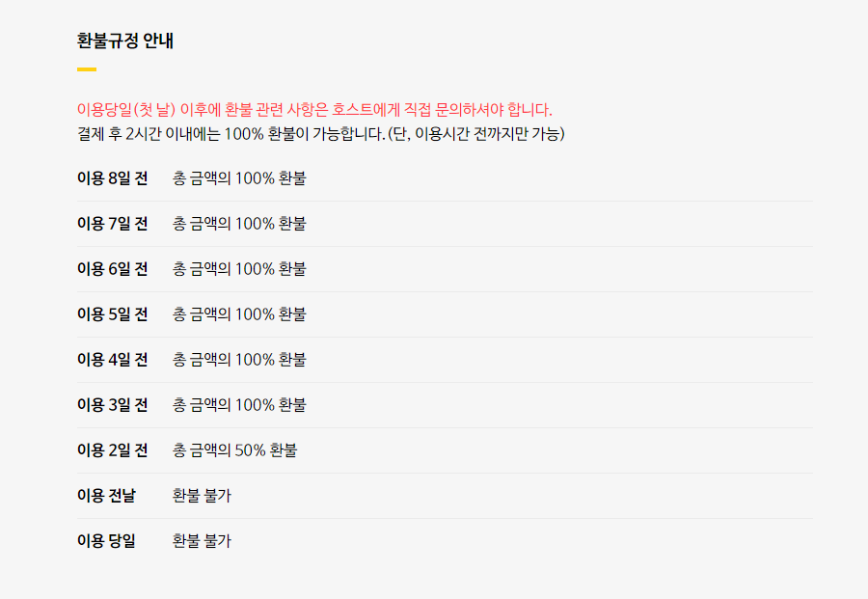Select the 이용 4일 전 row label
Viewport: 868px width, 599px height.
point(112,360)
